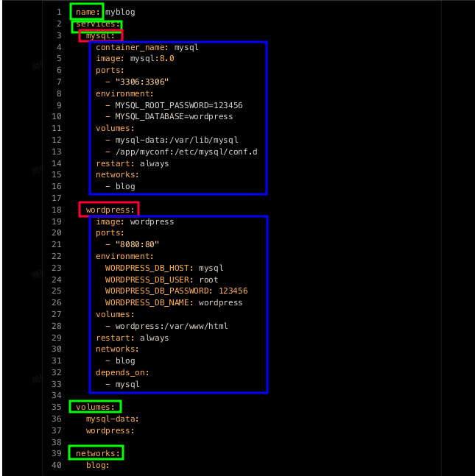Click line number 1 in the gutter

click(59, 13)
